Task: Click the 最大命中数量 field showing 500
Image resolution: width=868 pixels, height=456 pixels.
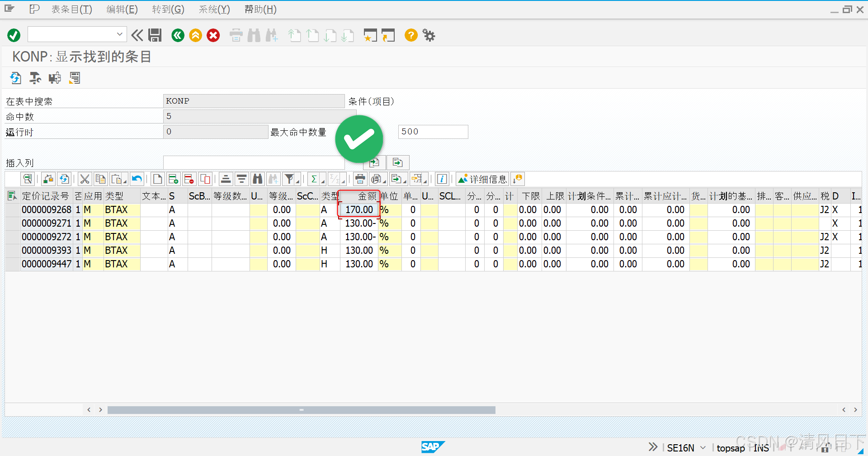Action: (432, 132)
